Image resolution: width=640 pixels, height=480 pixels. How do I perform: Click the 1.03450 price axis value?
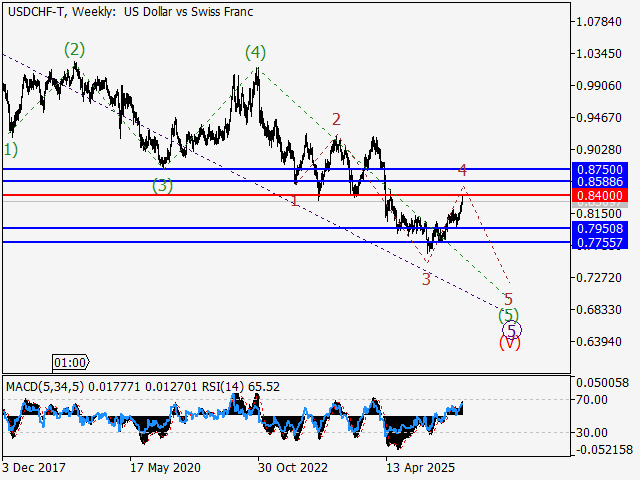tap(599, 53)
